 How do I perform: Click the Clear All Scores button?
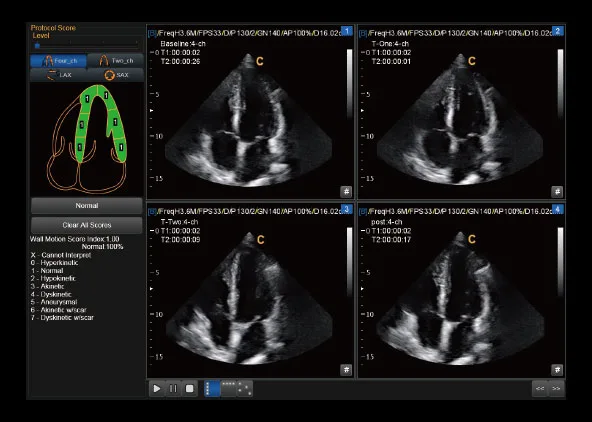(87, 225)
